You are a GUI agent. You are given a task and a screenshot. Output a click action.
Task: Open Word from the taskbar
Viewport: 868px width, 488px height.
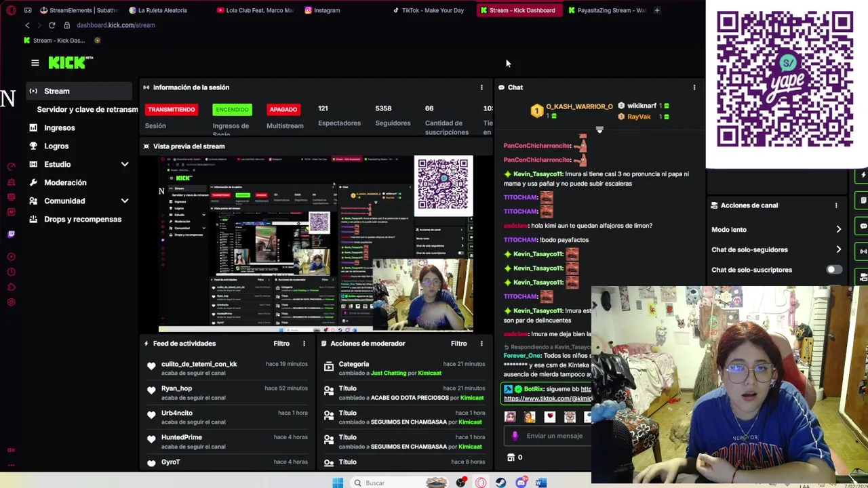pos(540,483)
